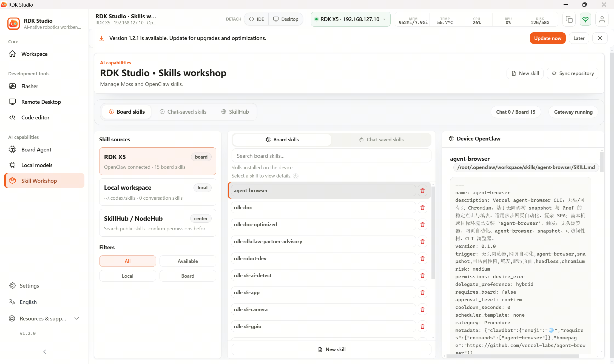Open Settings from sidebar
Image resolution: width=614 pixels, height=364 pixels.
point(44,286)
